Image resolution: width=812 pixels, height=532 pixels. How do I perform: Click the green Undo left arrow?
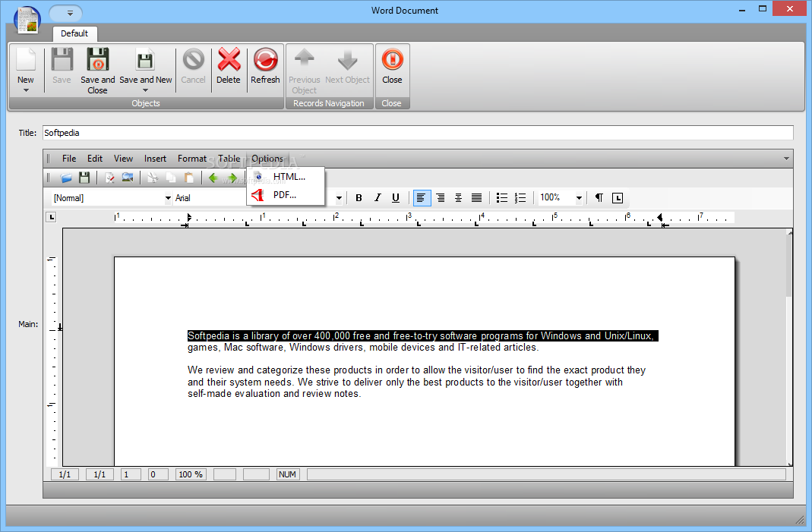click(x=213, y=178)
